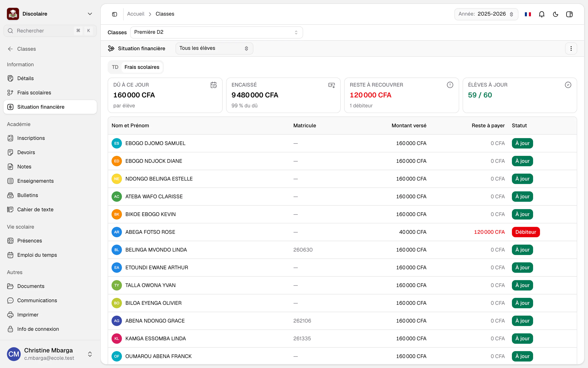Sort by the Montant versé column header
Viewport: 588px width, 368px height.
point(409,126)
